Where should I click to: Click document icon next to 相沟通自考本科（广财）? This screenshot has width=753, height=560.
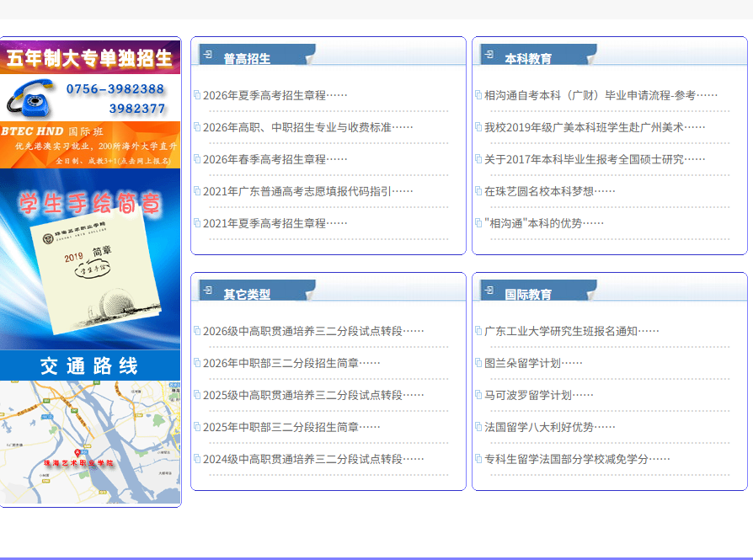pyautogui.click(x=478, y=94)
